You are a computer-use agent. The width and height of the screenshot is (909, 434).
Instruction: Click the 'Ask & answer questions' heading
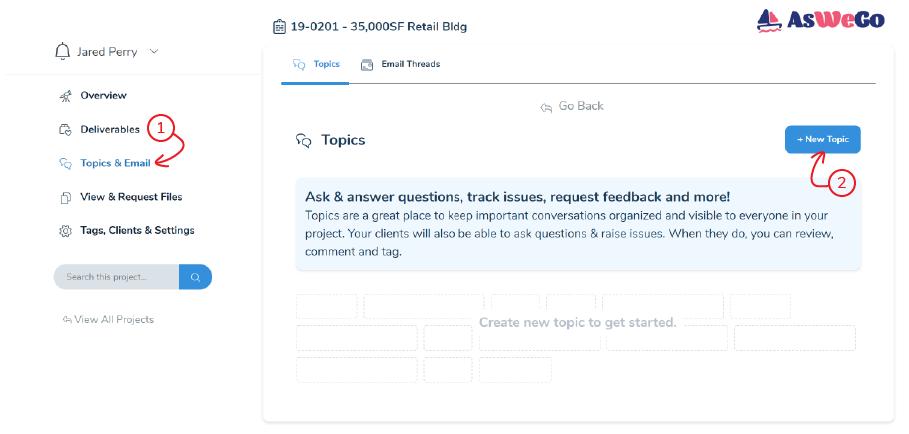(x=518, y=196)
